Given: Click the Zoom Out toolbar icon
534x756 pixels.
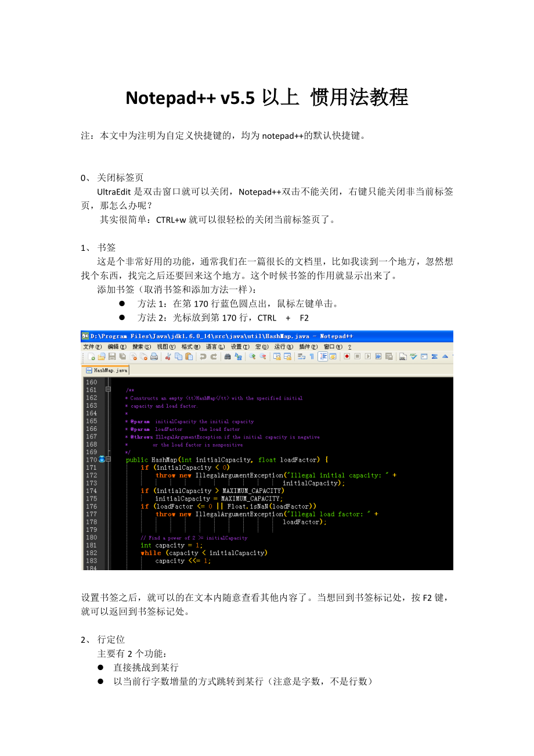Looking at the screenshot, I should tap(262, 357).
